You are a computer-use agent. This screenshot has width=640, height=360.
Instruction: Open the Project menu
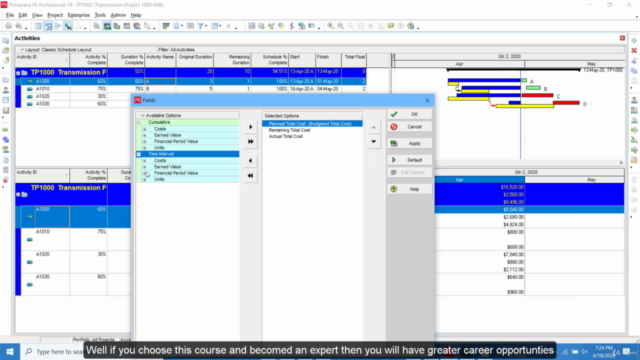tap(55, 15)
